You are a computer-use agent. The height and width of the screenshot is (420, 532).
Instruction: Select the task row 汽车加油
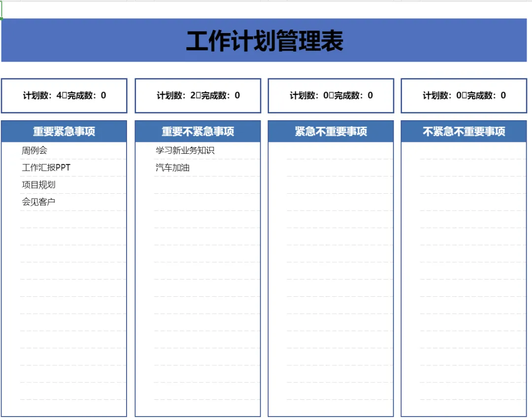point(207,168)
